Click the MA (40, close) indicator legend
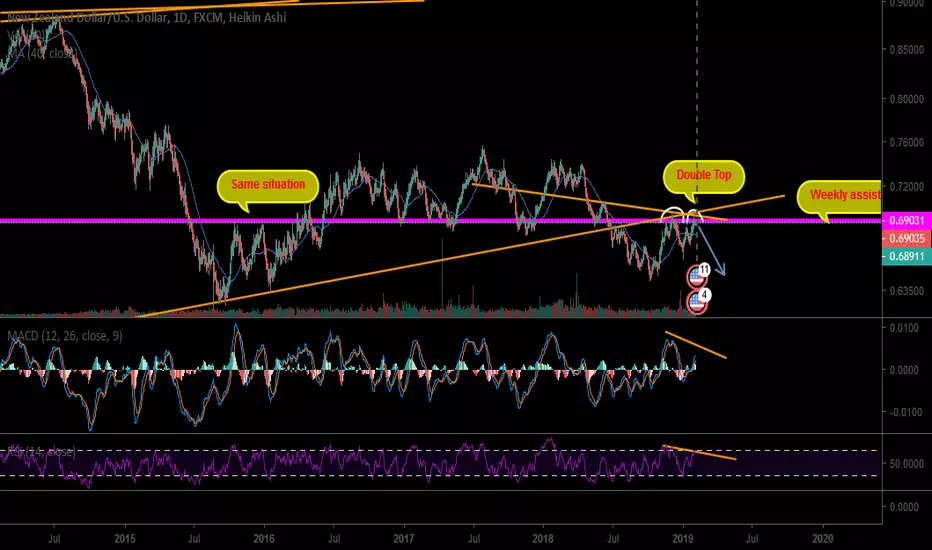 point(42,54)
